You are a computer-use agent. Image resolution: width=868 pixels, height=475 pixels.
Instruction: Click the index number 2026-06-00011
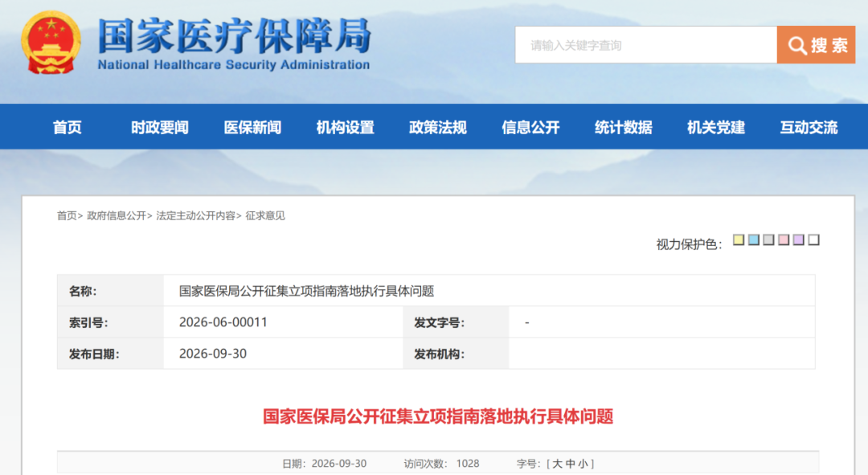223,322
